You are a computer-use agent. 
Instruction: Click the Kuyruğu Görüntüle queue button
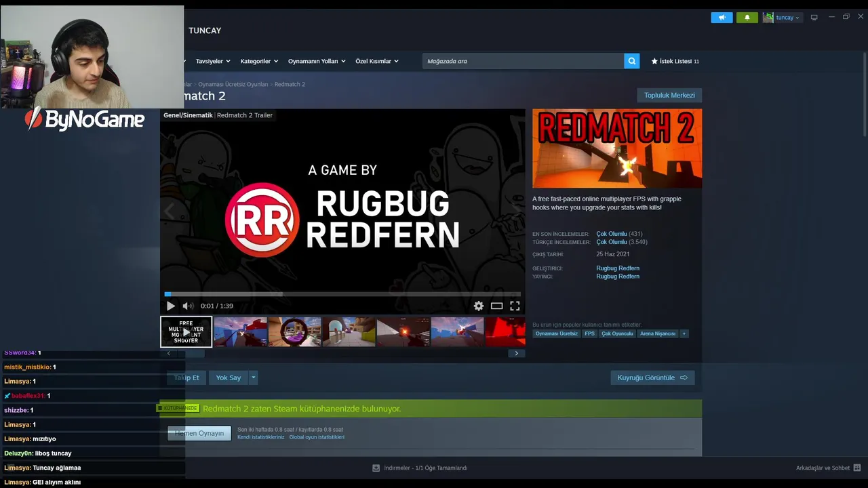(x=652, y=378)
